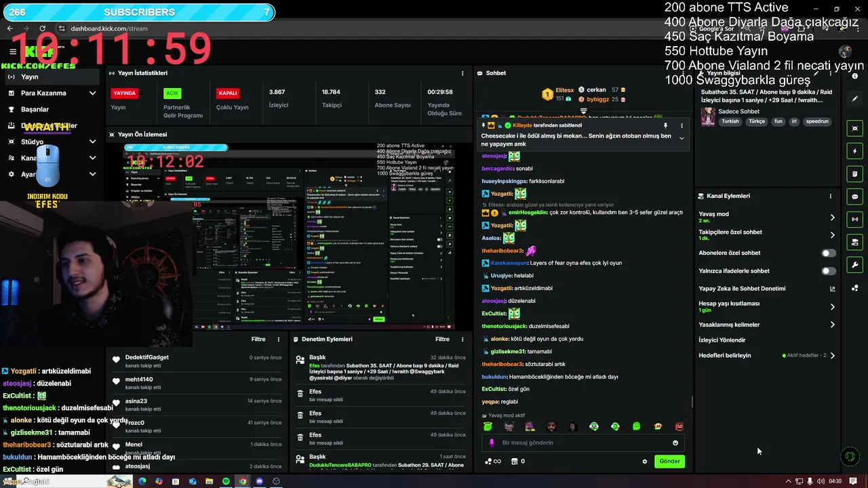Click the Yapay Zeka ile Sohbet Denetimi label
Screen dimensions: 868x488
[x=742, y=289]
